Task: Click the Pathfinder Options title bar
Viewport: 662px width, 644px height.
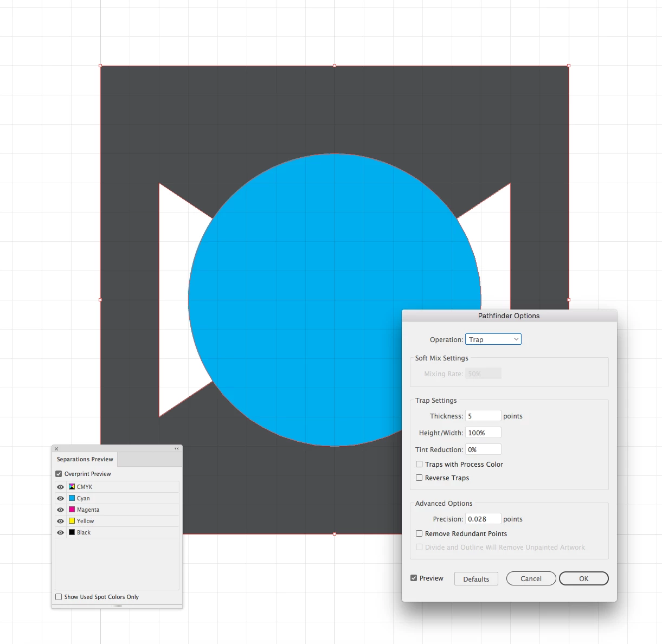Action: pos(509,315)
